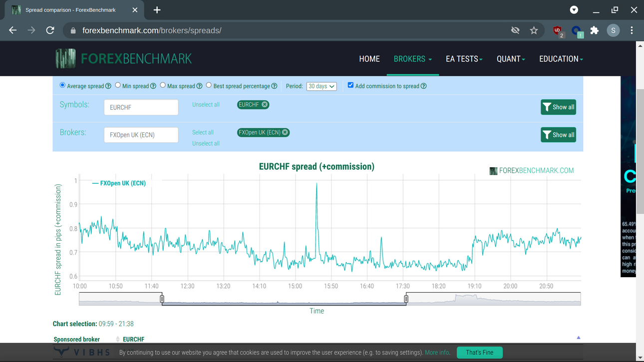Image resolution: width=644 pixels, height=362 pixels.
Task: Select the Min spread radio button
Action: (118, 85)
